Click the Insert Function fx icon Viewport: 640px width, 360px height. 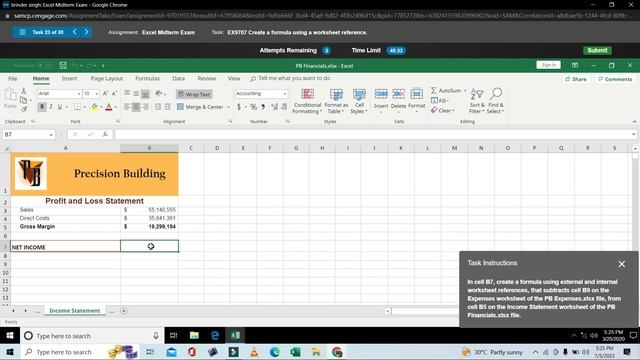[x=105, y=134]
